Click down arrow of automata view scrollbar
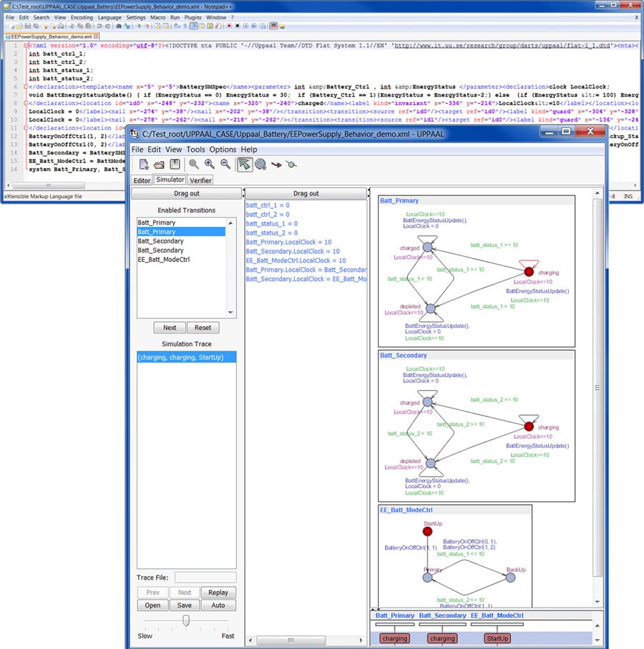The height and width of the screenshot is (649, 644). (x=597, y=601)
